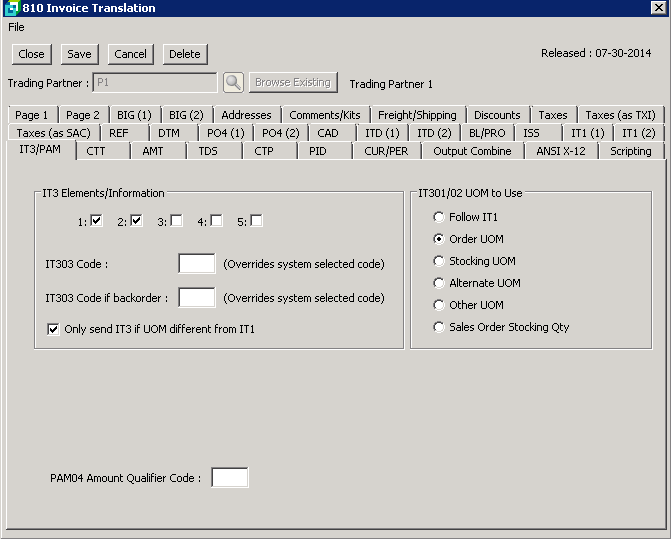Close the 810 Invoice Translation window

658,8
